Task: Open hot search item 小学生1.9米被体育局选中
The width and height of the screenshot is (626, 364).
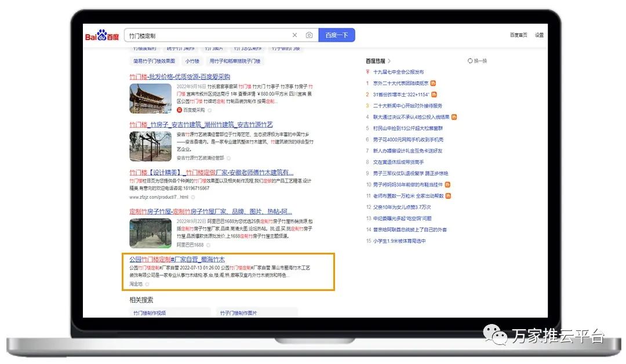Action: point(399,241)
